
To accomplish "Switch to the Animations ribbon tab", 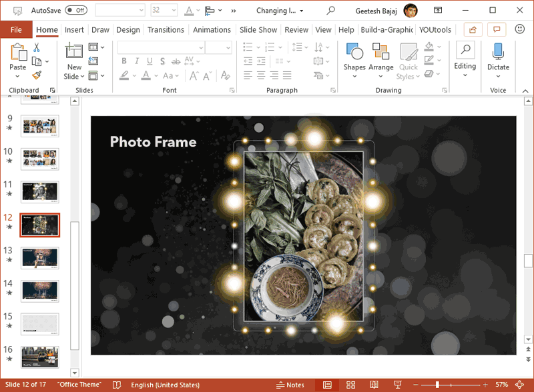I will pyautogui.click(x=212, y=30).
